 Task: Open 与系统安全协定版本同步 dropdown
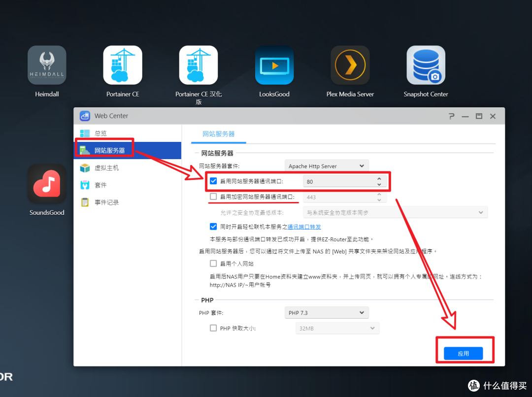(x=395, y=212)
